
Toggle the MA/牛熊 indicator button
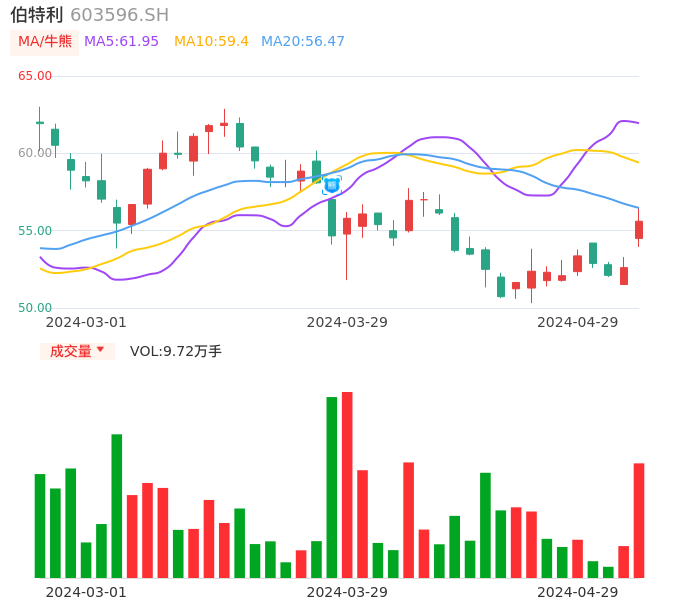[45, 42]
